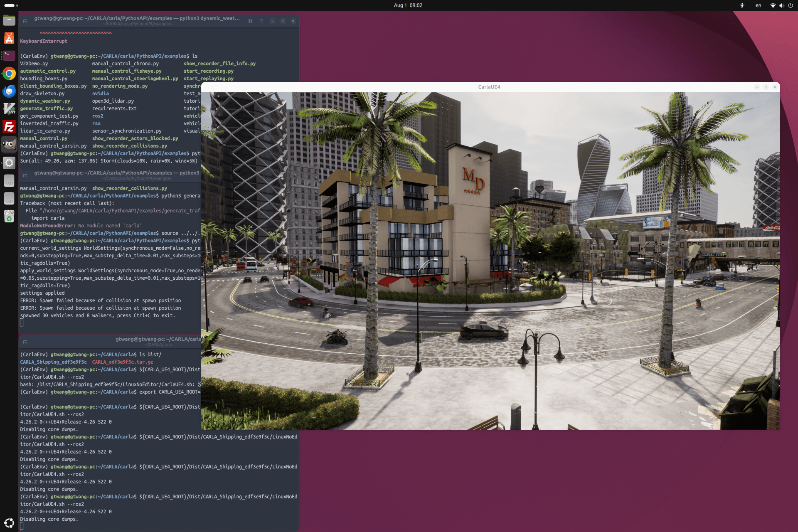Open the SSD drive directly below Settings
This screenshot has height=532, width=798.
tap(9, 180)
